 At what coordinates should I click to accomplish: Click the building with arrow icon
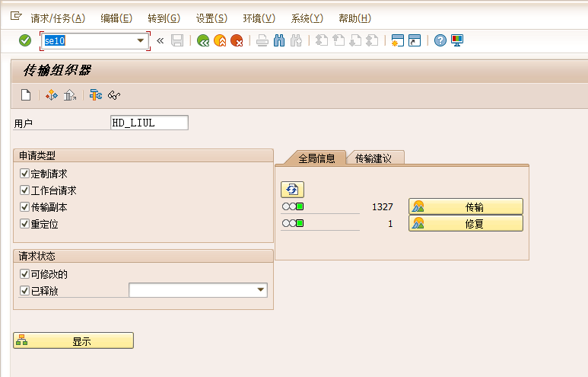(70, 95)
